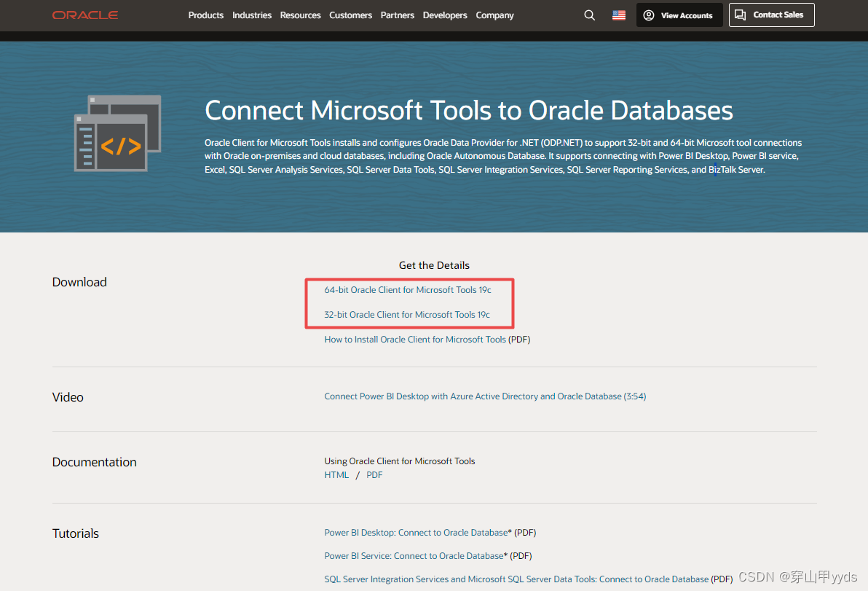Download 64-bit Oracle Client for Microsoft Tools 19c
868x591 pixels.
(x=408, y=290)
